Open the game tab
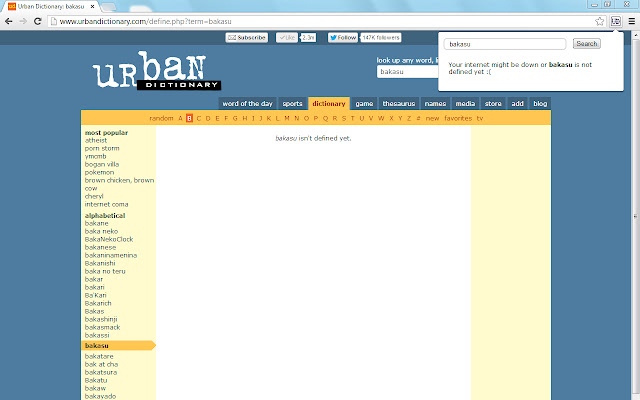The height and width of the screenshot is (400, 640). pos(364,104)
